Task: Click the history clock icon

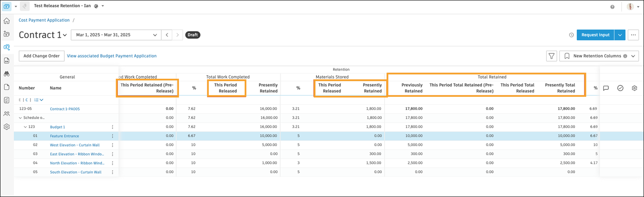Action: (x=571, y=35)
